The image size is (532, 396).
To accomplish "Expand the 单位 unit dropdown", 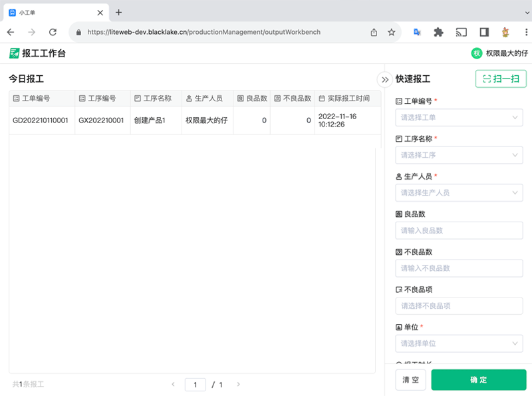I will (x=459, y=343).
